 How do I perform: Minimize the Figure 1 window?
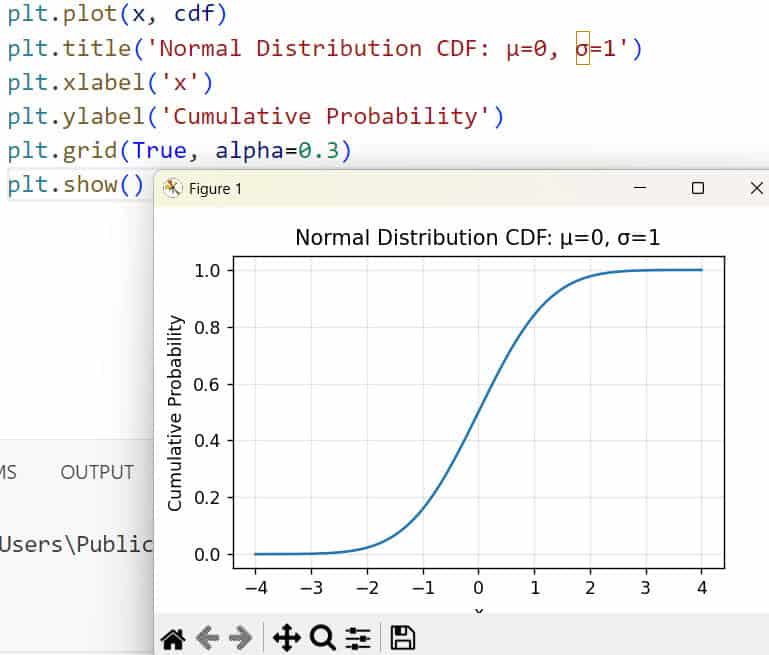pos(640,188)
